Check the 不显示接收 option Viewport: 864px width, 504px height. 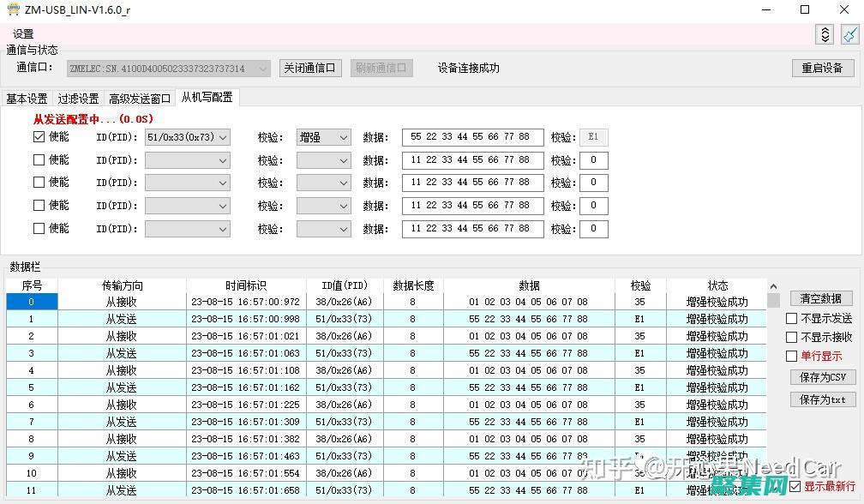coord(791,335)
